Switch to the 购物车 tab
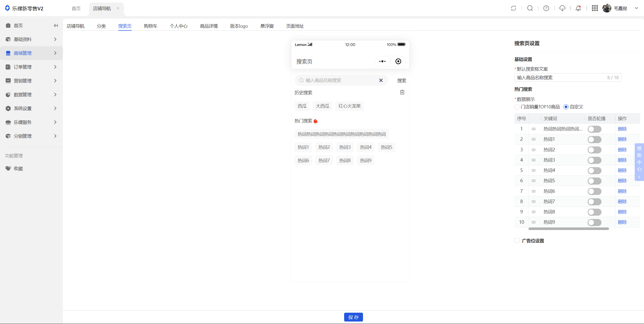The height and width of the screenshot is (324, 644). point(150,26)
